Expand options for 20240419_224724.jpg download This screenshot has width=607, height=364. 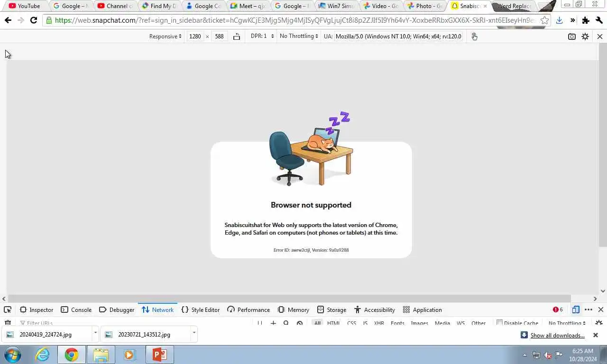pyautogui.click(x=95, y=333)
